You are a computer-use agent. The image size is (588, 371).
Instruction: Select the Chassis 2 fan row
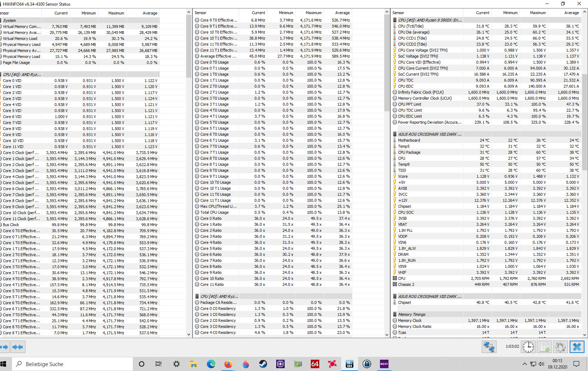(x=487, y=284)
